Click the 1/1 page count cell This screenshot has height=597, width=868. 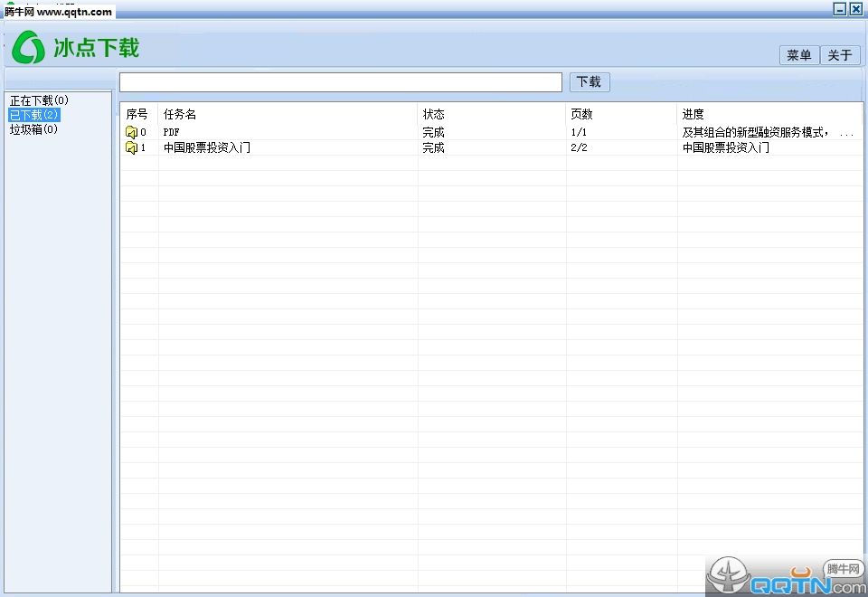pyautogui.click(x=579, y=132)
